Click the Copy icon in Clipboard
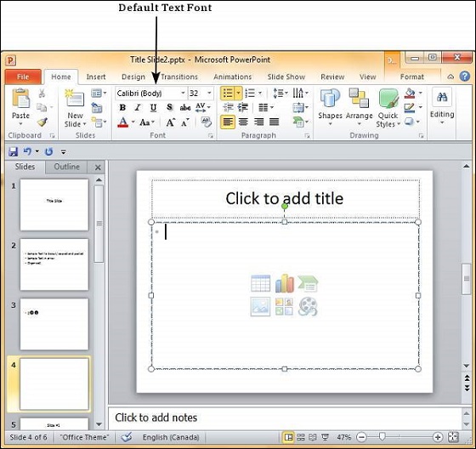Viewport: 476px width, 449px height. pyautogui.click(x=42, y=107)
